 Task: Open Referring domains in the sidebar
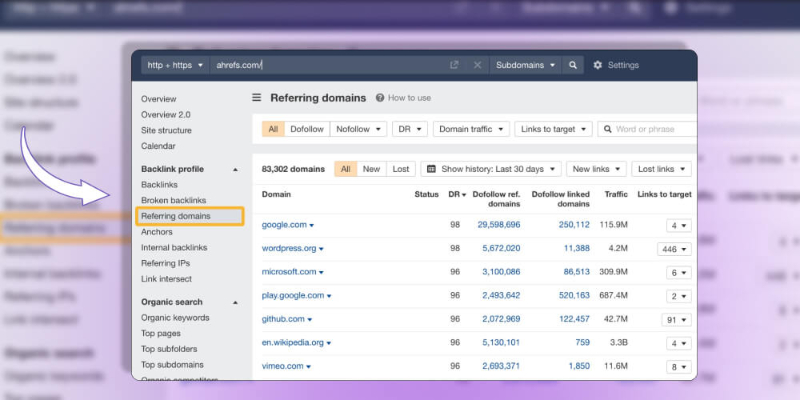(190, 216)
